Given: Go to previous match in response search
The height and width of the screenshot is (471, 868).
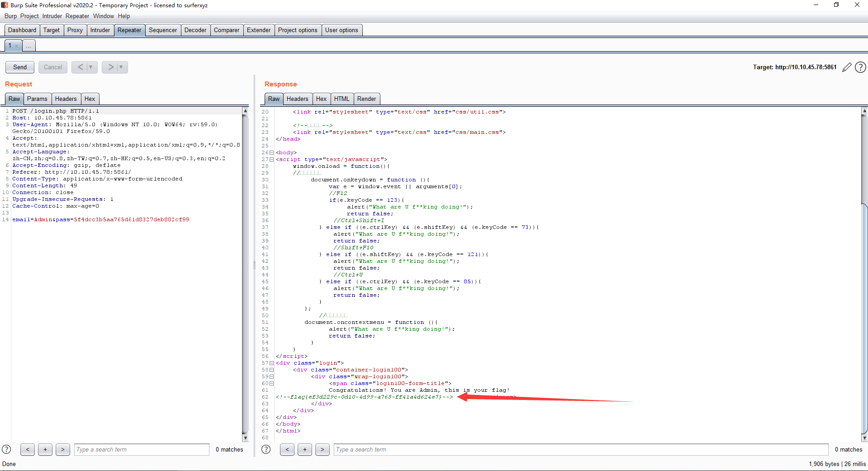Looking at the screenshot, I should pos(287,449).
